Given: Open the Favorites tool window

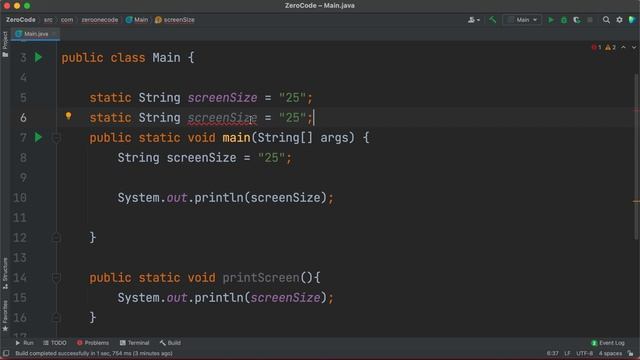Looking at the screenshot, I should pos(5,316).
